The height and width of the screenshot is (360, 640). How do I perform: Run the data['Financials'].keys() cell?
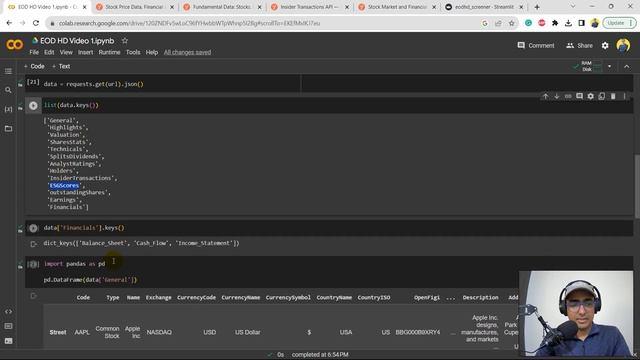click(x=33, y=228)
